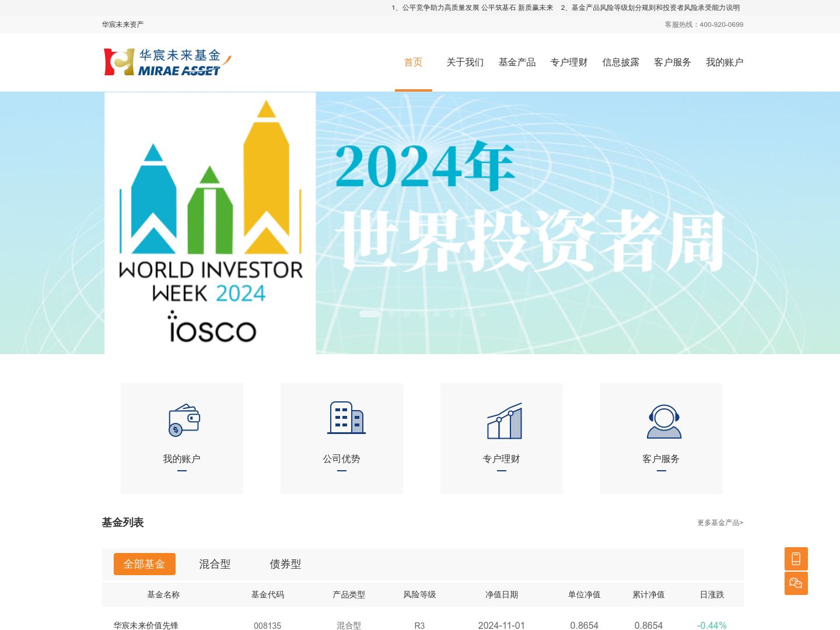Click the 风险等级 column header
840x630 pixels.
[419, 594]
